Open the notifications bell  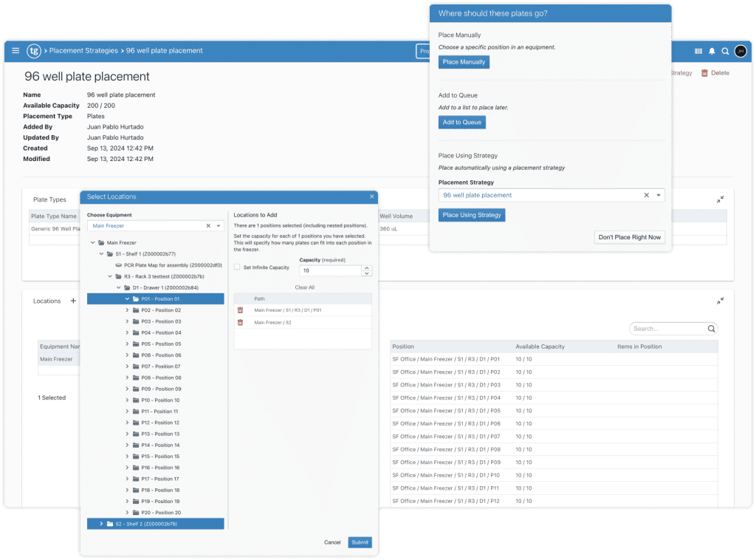712,51
